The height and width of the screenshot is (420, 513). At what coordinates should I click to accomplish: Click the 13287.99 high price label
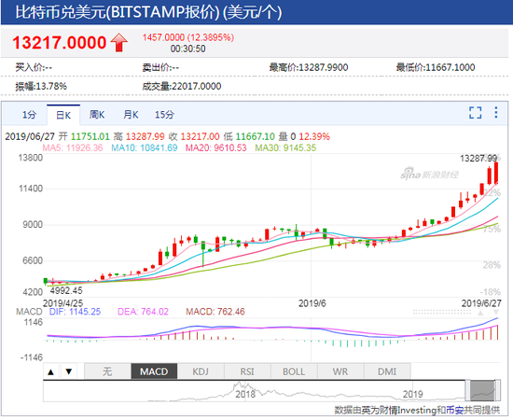(x=478, y=159)
